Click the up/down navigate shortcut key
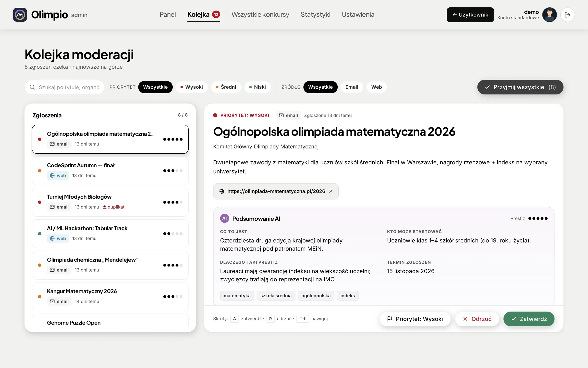 pos(303,319)
